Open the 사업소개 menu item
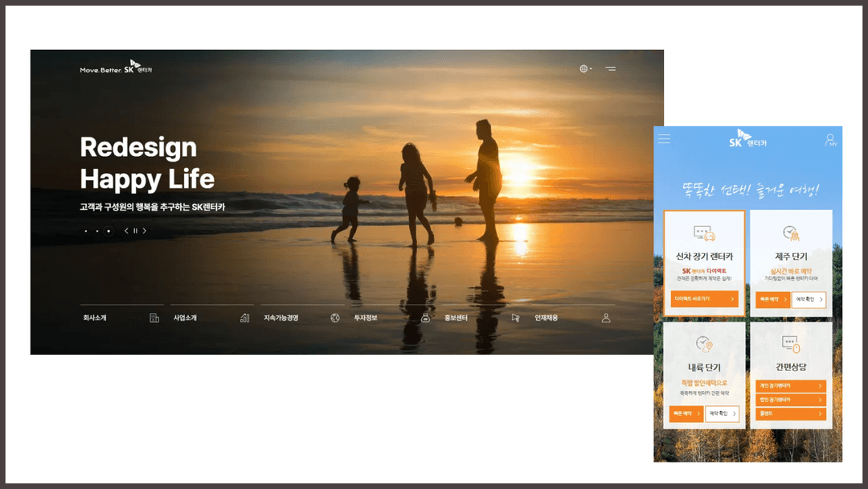 click(185, 318)
